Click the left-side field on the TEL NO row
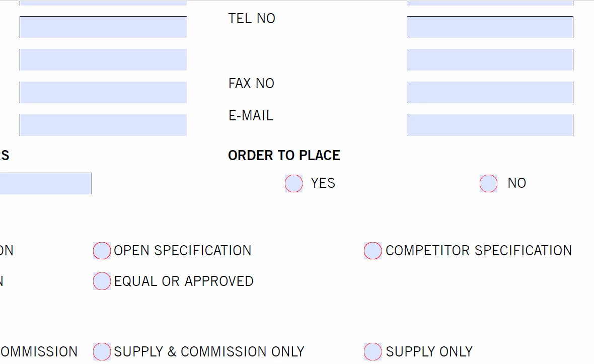This screenshot has height=364, width=594. point(103,27)
